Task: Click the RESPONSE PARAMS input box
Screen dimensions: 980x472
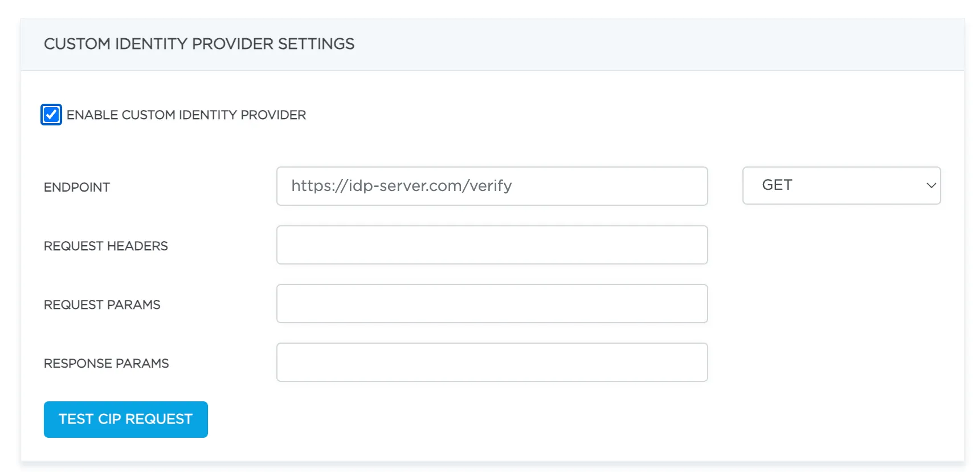Action: coord(492,362)
